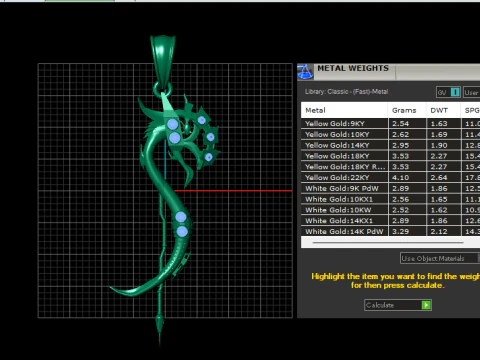Click the 1.90 DWT value
This screenshot has width=480, height=360.
coord(439,145)
